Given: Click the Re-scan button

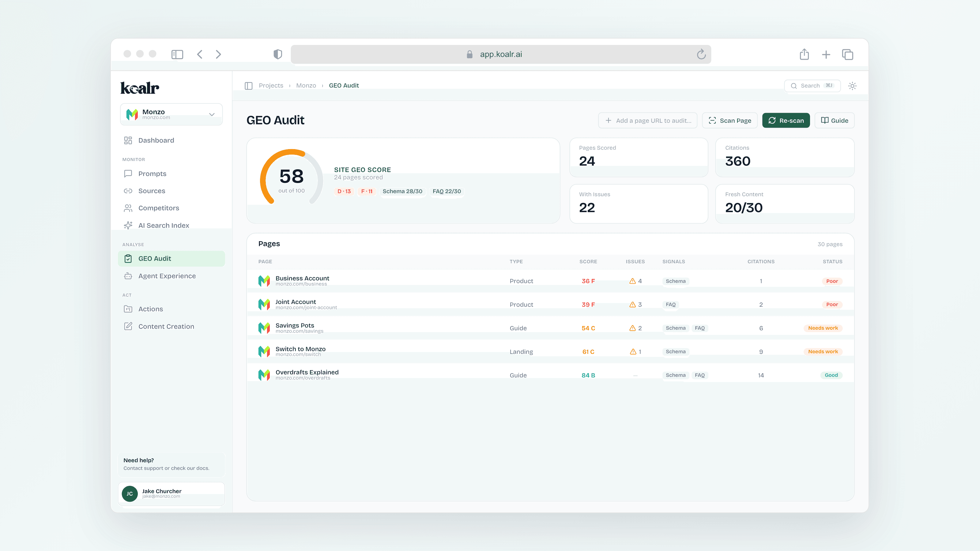Looking at the screenshot, I should coord(786,121).
